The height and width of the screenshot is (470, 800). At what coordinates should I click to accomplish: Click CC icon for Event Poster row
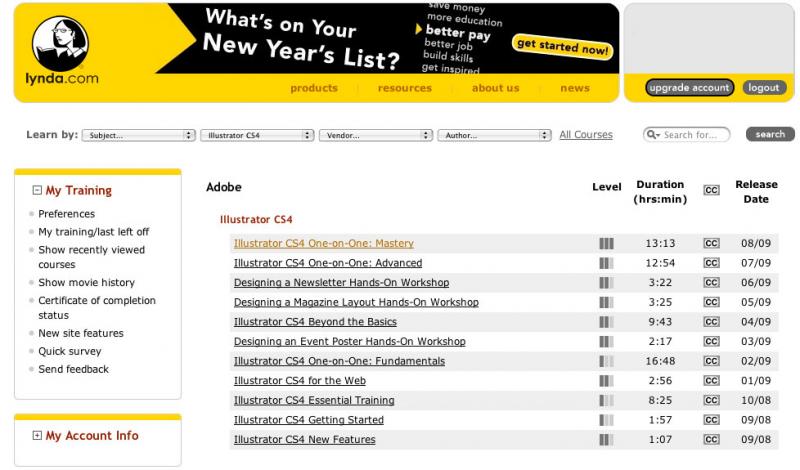(711, 341)
